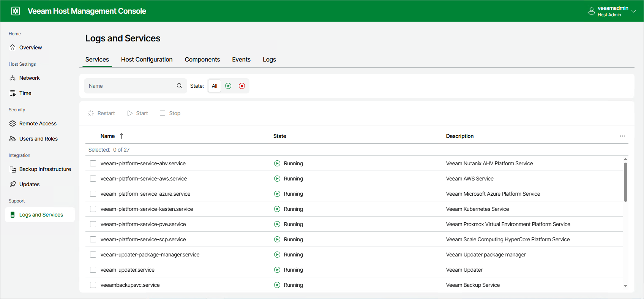
Task: Sort by the Description column header
Action: point(460,136)
